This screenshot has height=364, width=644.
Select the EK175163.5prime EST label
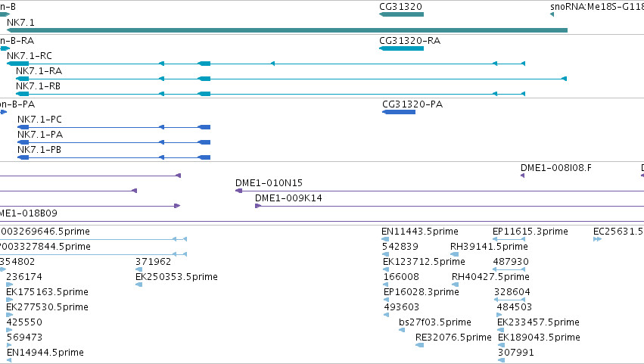coord(47,293)
